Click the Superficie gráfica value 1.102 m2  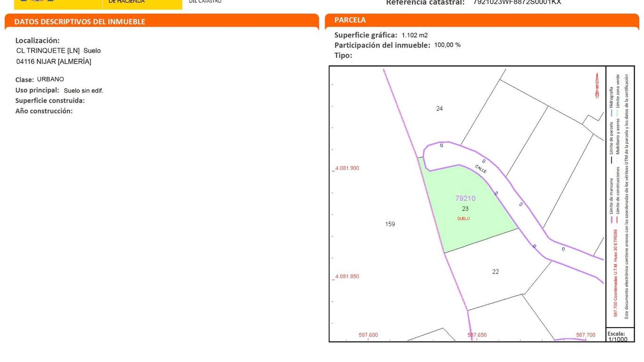click(414, 35)
